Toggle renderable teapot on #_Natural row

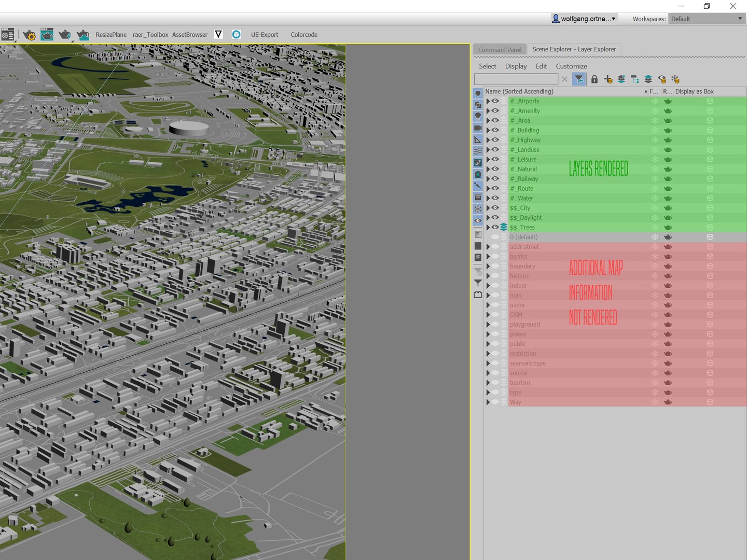668,169
